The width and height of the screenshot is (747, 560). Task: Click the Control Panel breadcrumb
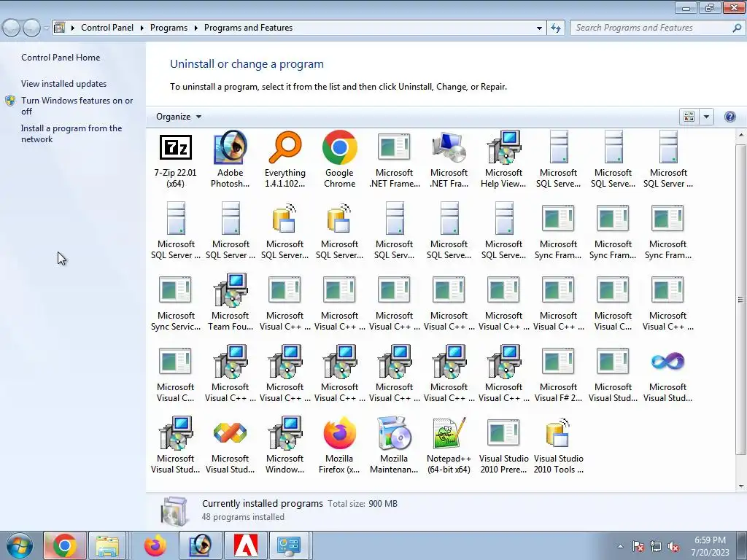(107, 28)
